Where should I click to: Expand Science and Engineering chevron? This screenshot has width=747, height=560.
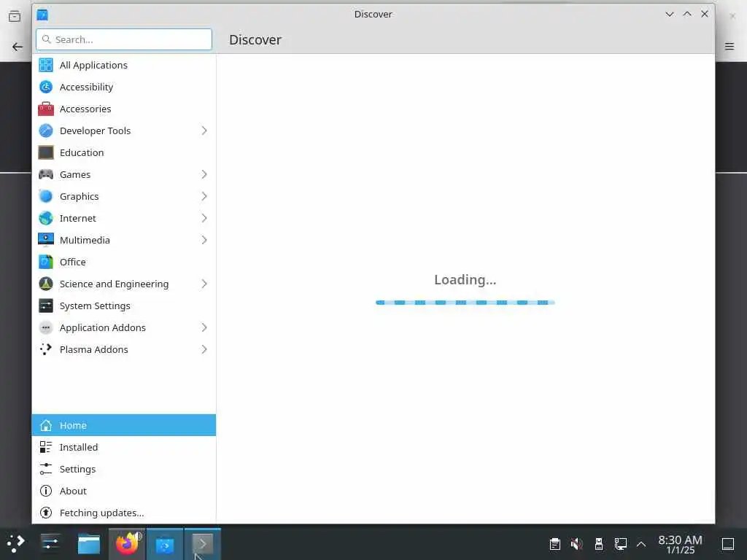[x=204, y=284]
